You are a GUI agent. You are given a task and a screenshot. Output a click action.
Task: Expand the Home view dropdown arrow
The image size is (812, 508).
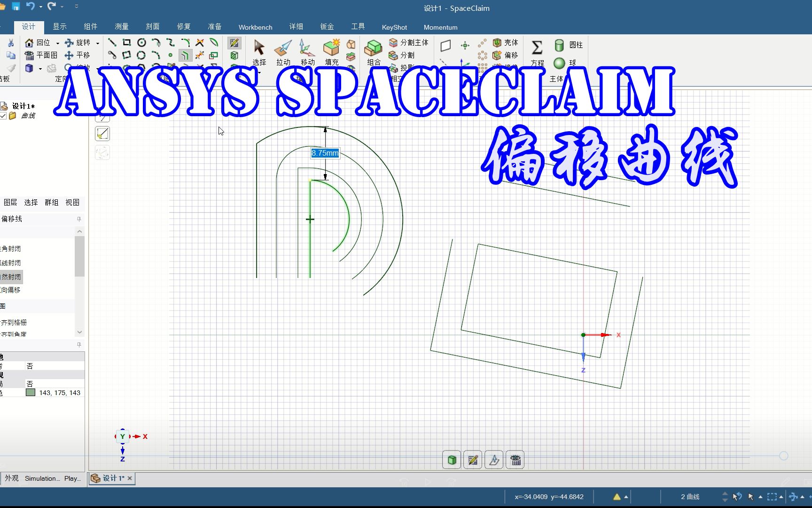(x=57, y=43)
